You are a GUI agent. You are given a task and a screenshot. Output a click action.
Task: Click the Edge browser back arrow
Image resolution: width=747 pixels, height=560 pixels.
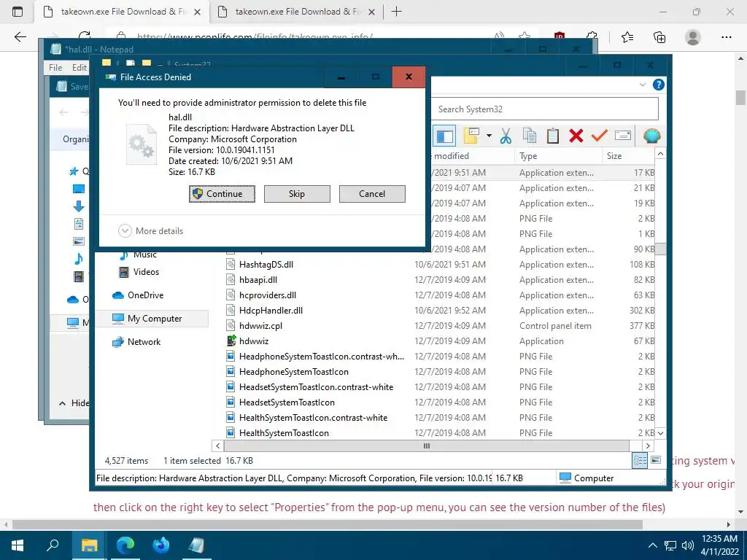pos(20,36)
